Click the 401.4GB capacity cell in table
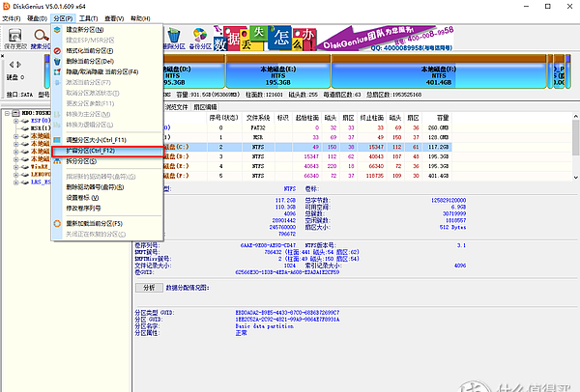Image resolution: width=580 pixels, height=392 pixels. point(439,176)
